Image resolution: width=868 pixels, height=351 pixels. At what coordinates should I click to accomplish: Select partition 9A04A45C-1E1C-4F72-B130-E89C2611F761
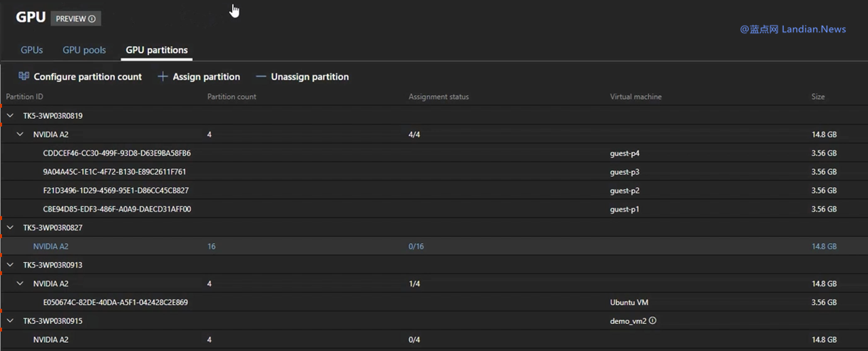(x=115, y=172)
